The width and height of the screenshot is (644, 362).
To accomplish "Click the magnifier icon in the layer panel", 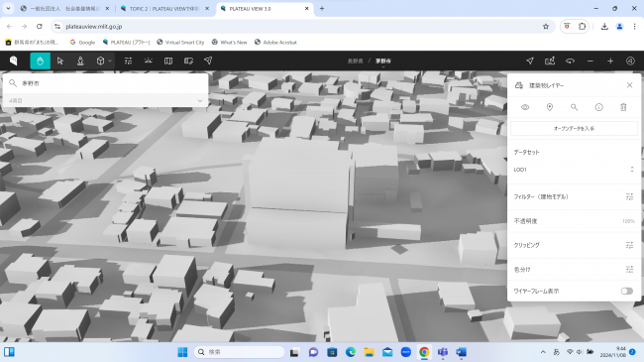I will click(x=575, y=107).
